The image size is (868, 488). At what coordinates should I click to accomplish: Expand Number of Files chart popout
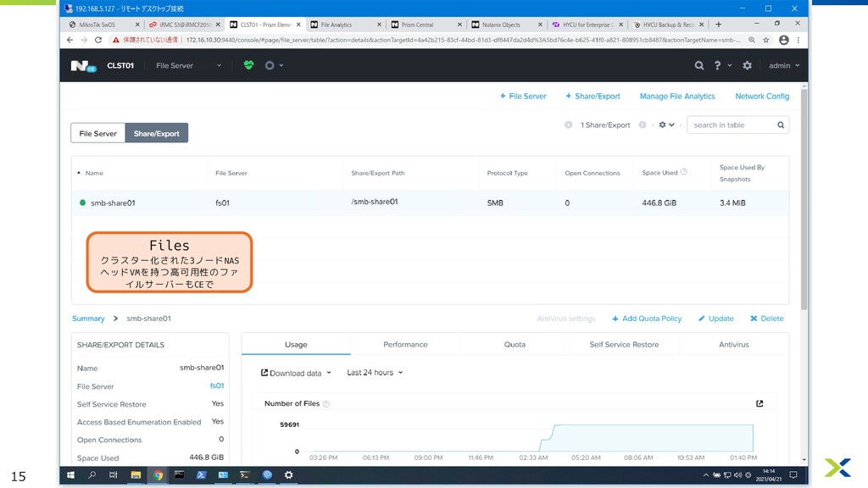click(759, 404)
